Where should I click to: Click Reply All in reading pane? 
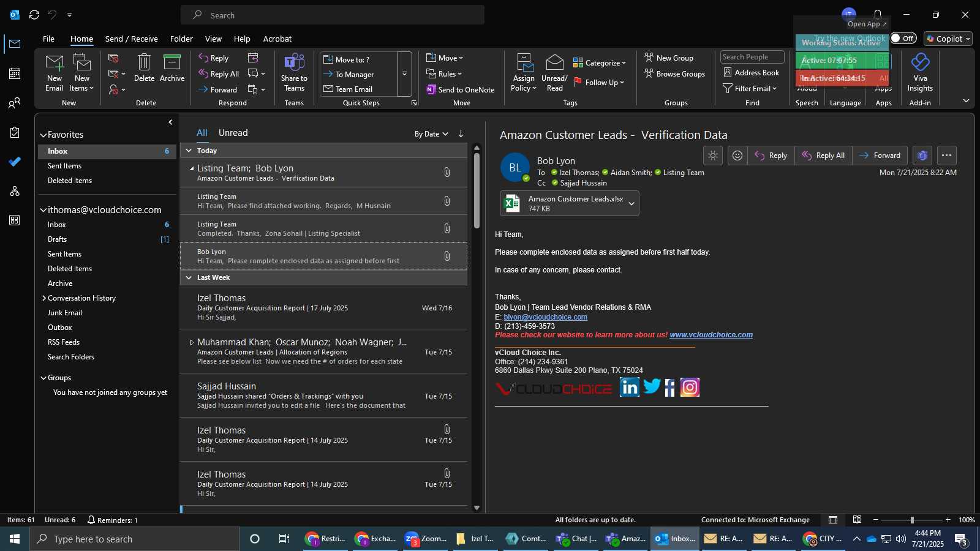824,156
